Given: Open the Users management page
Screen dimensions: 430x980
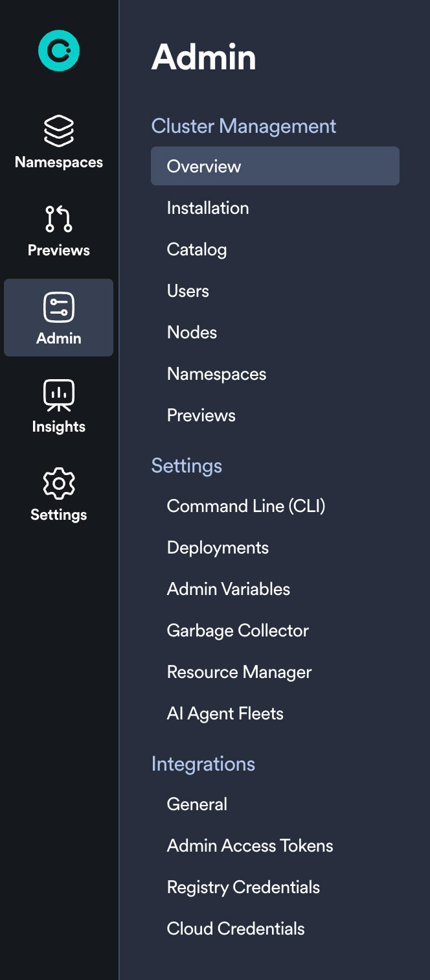Looking at the screenshot, I should (x=188, y=290).
